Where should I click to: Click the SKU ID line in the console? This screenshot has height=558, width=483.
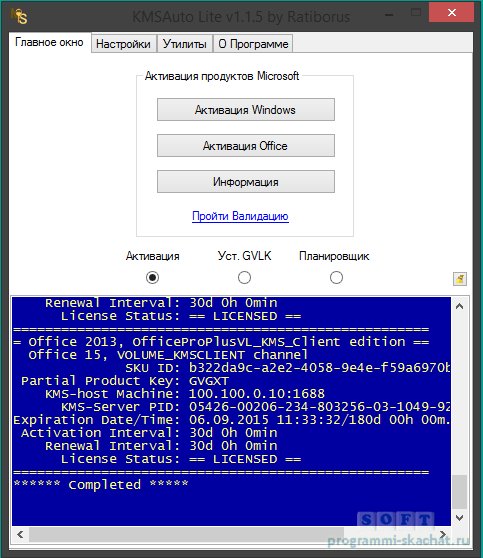click(x=288, y=368)
